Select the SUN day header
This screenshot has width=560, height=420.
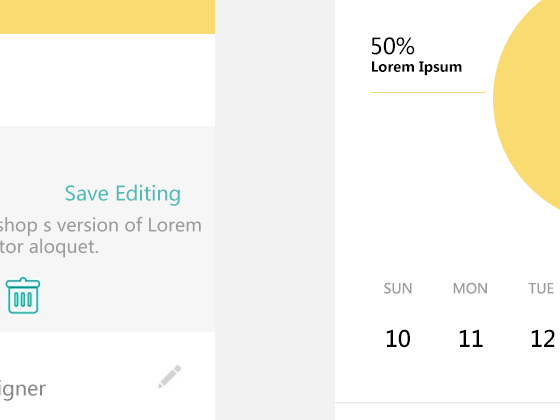(398, 289)
